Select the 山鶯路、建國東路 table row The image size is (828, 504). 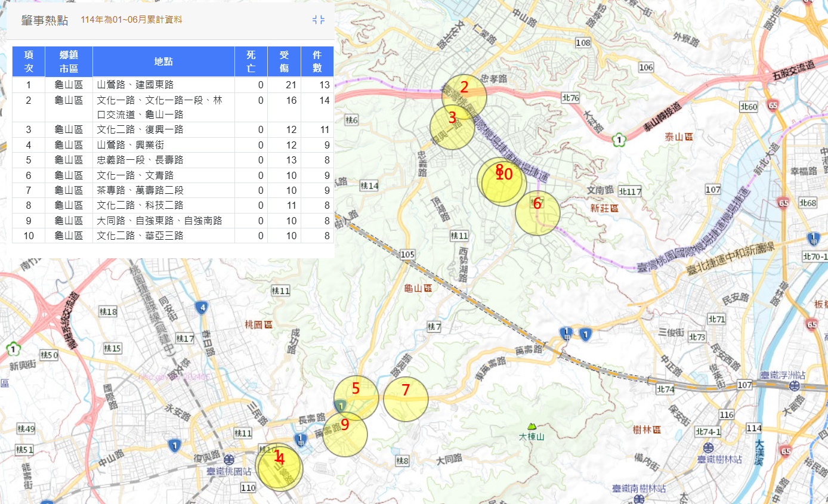tap(163, 85)
